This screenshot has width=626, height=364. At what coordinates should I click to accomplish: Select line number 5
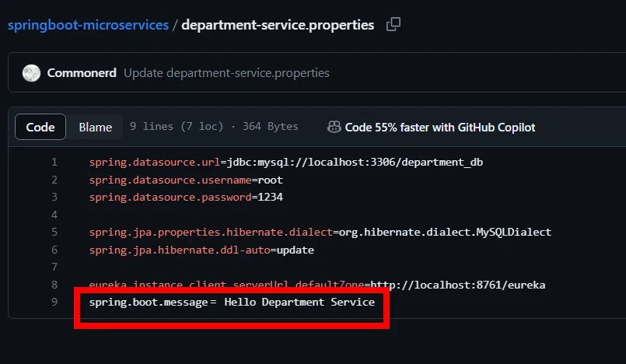click(54, 232)
